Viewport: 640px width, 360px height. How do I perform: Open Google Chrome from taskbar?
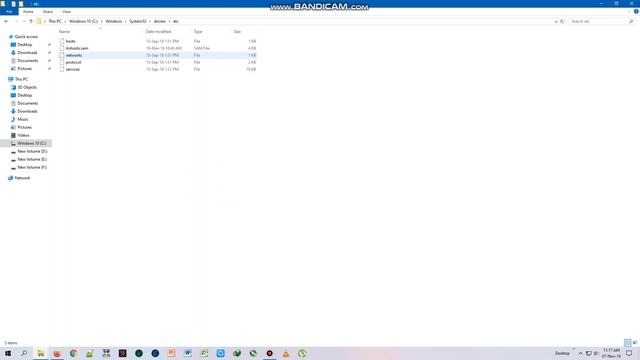[x=73, y=353]
